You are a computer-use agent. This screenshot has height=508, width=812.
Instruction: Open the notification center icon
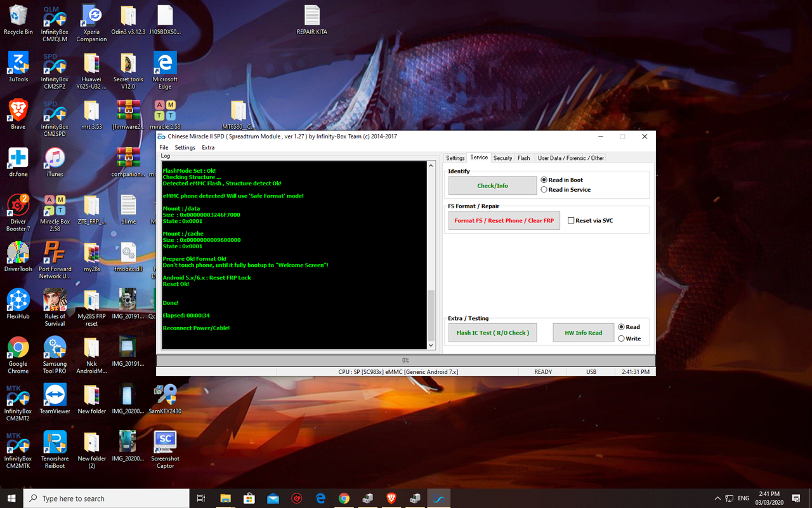click(x=797, y=498)
